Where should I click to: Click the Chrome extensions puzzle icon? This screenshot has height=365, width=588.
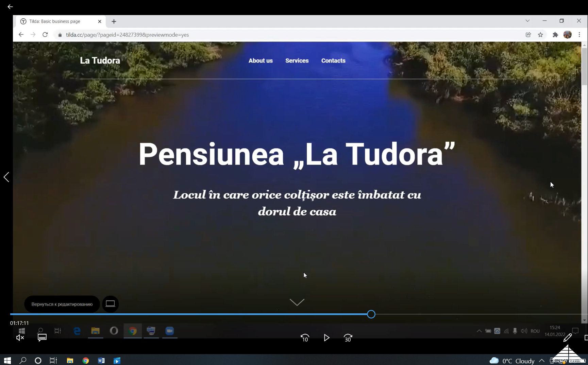pos(555,35)
